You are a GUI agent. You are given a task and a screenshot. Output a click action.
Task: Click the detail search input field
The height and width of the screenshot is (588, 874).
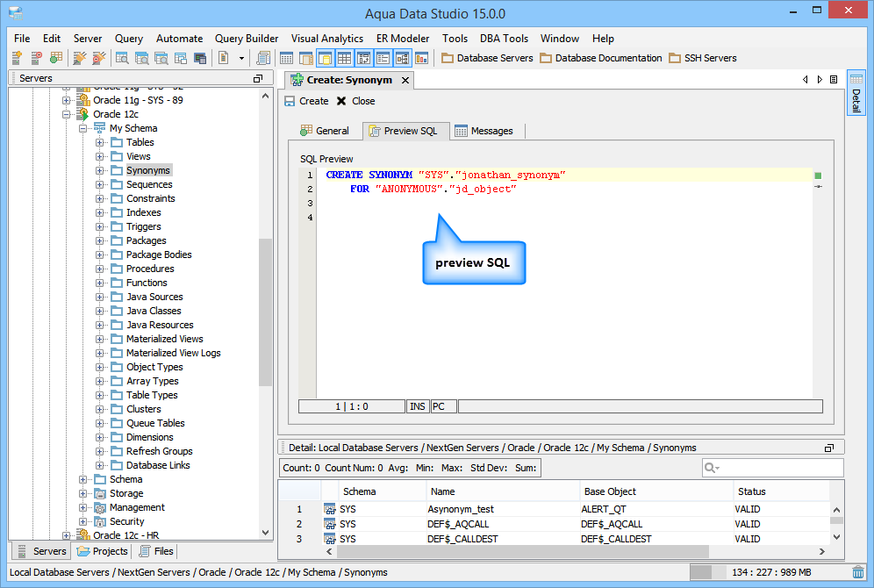[x=772, y=468]
